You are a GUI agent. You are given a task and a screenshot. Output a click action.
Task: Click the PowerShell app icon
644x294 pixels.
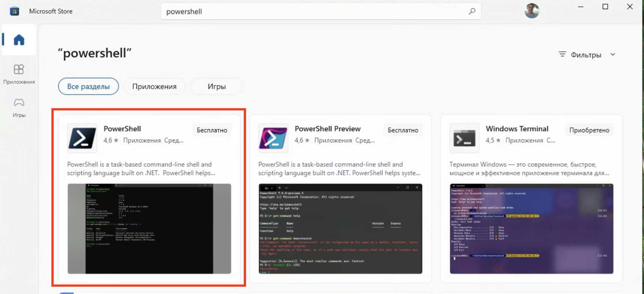(x=82, y=138)
